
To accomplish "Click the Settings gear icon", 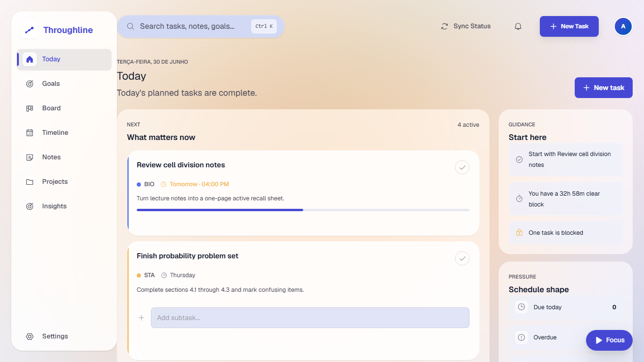I will pyautogui.click(x=30, y=337).
